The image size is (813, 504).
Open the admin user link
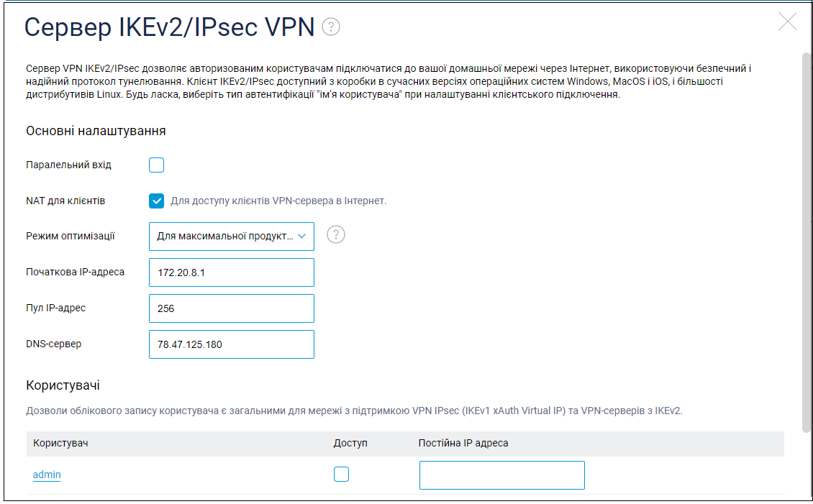47,475
